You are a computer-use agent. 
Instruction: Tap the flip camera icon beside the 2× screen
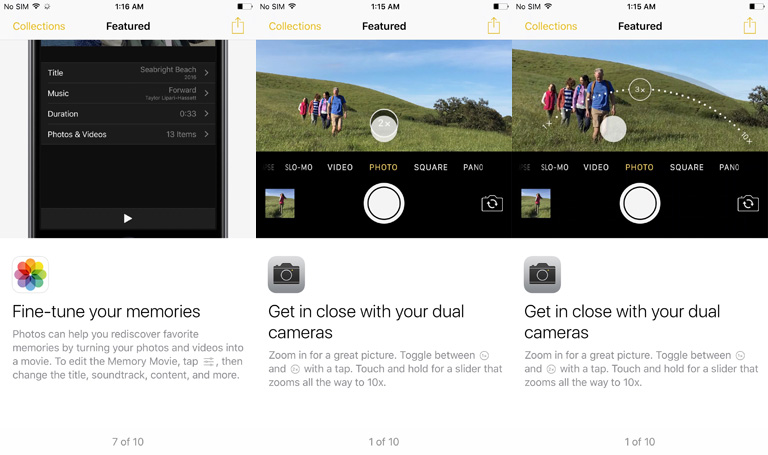[x=491, y=204]
